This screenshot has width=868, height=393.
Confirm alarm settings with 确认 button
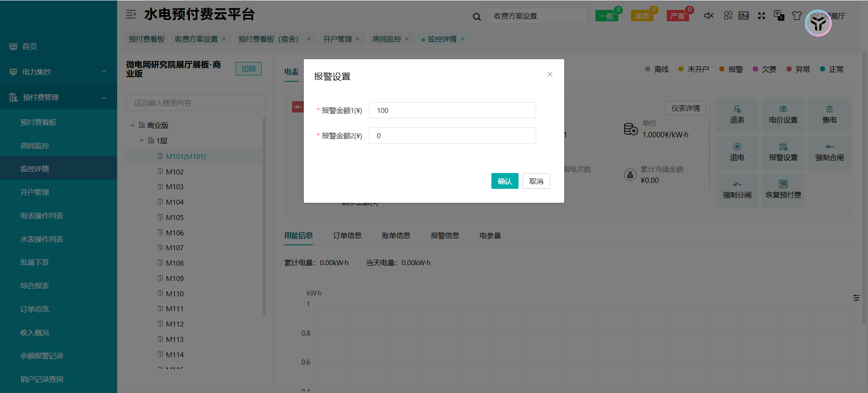coord(505,181)
